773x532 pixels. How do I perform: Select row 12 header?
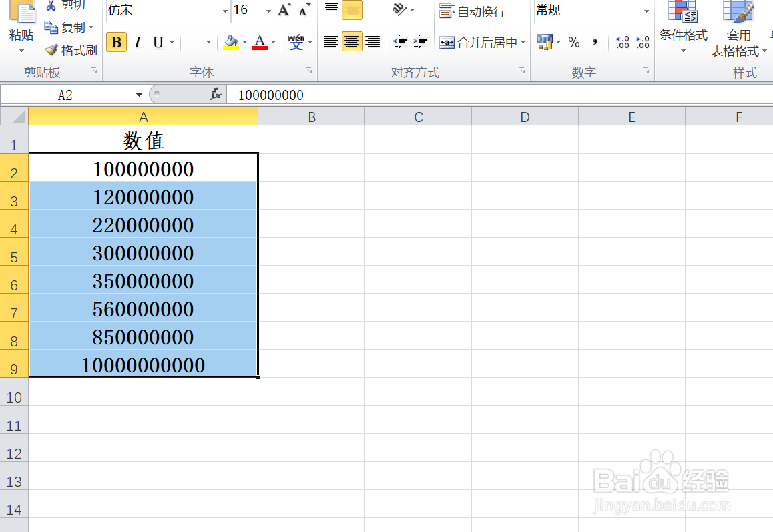(x=14, y=448)
